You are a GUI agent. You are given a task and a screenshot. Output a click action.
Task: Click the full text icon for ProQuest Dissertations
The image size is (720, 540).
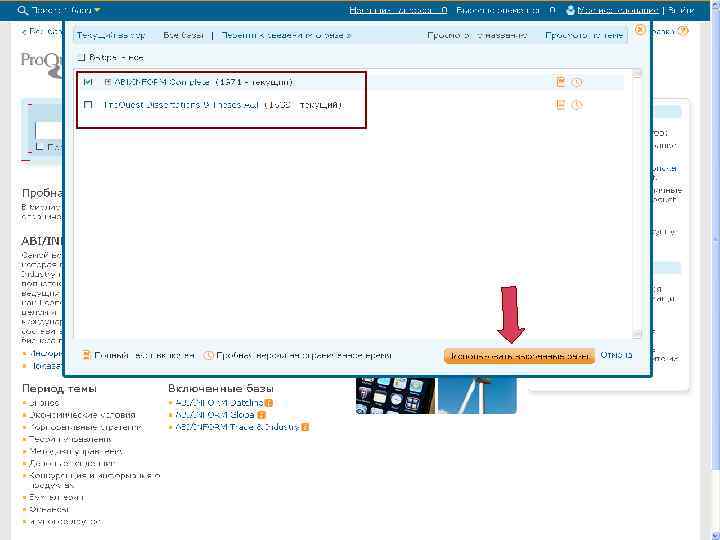coord(560,105)
